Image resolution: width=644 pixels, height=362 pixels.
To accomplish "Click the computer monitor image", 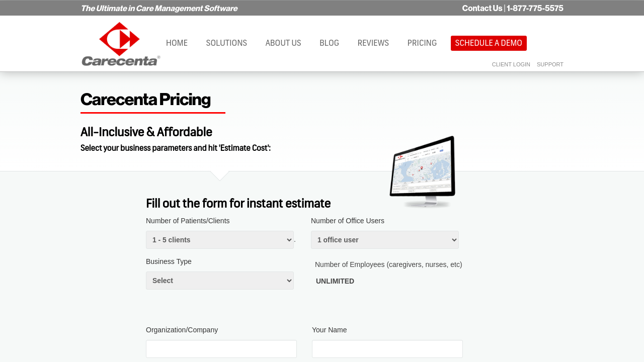I will tap(423, 171).
